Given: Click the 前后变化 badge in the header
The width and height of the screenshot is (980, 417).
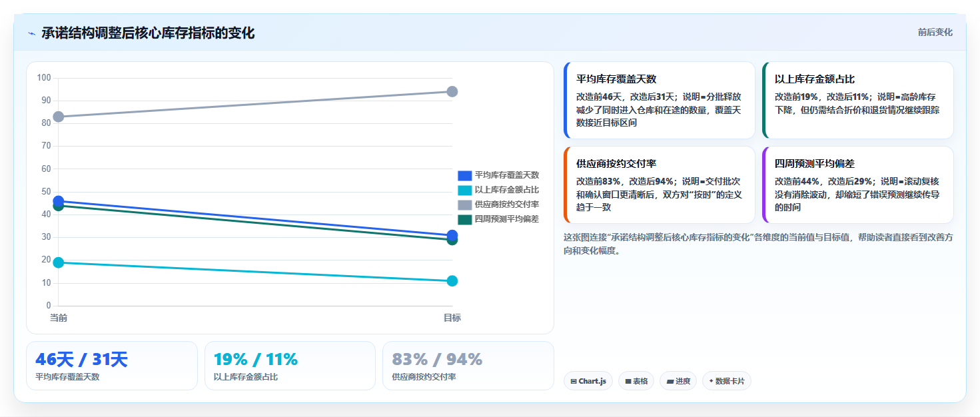Looking at the screenshot, I should (x=935, y=32).
